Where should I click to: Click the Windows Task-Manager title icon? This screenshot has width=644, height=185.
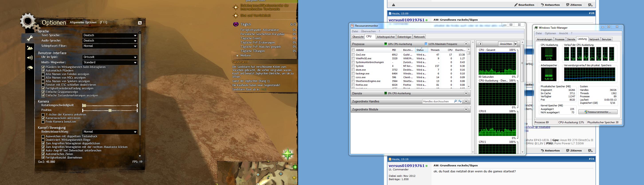tap(536, 28)
